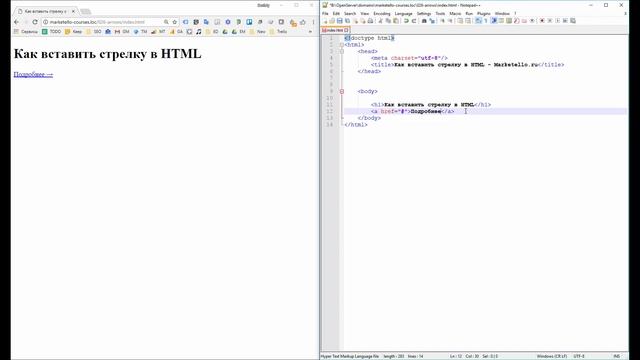Open the New bookmarks folder
The width and height of the screenshot is (640, 360).
[x=258, y=31]
